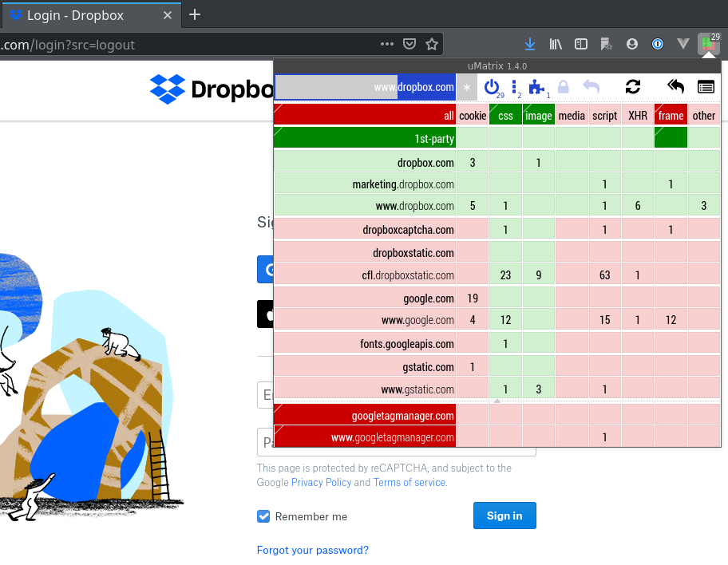Bookmark this page with the star

coord(432,44)
